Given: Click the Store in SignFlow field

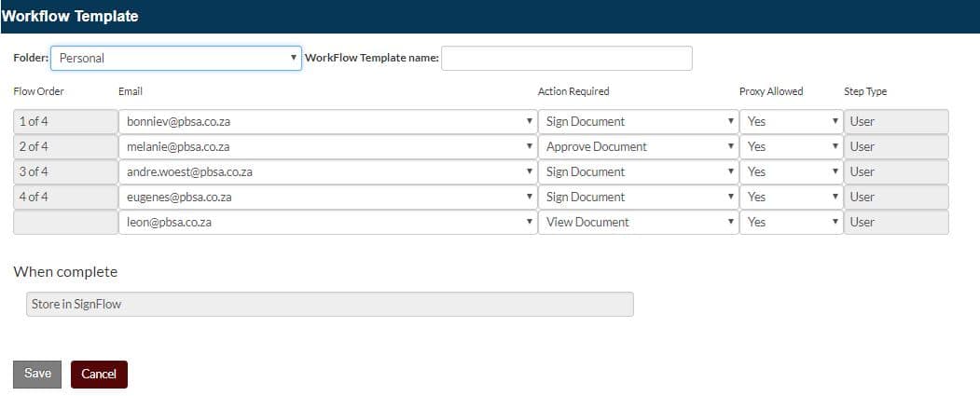Looking at the screenshot, I should 329,304.
